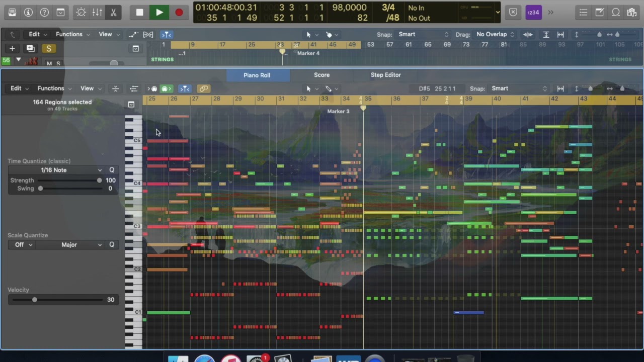644x362 pixels.
Task: Toggle Flex in the tracks area
Action: point(148,34)
